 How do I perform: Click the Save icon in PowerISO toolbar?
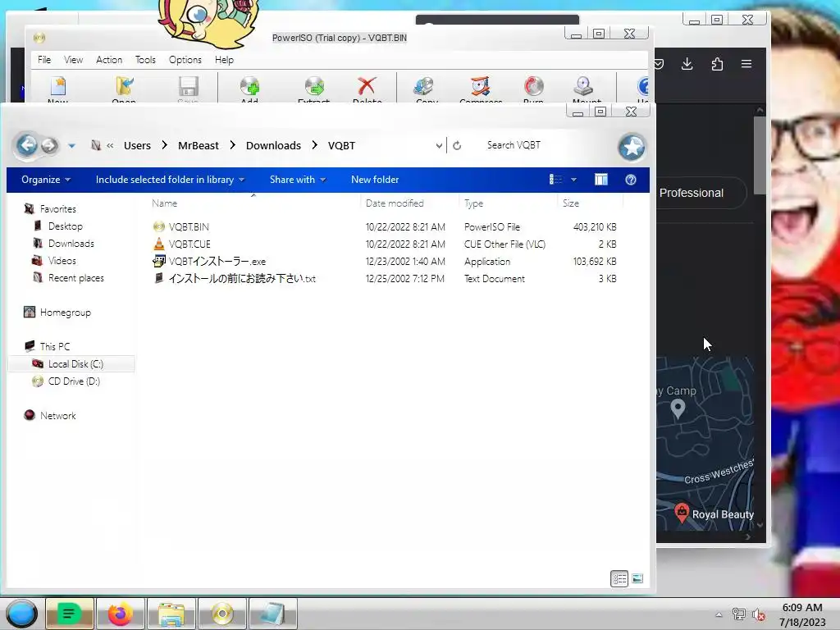click(188, 87)
